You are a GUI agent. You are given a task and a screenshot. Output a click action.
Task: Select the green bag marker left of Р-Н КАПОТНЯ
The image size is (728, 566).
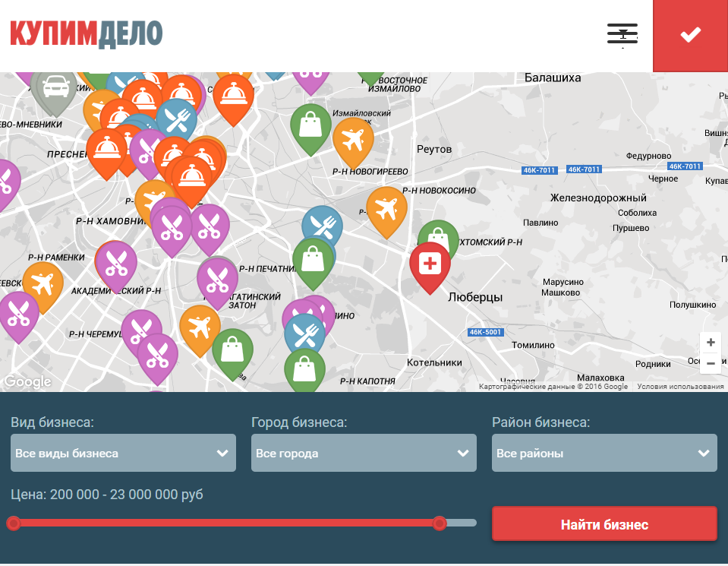[304, 370]
